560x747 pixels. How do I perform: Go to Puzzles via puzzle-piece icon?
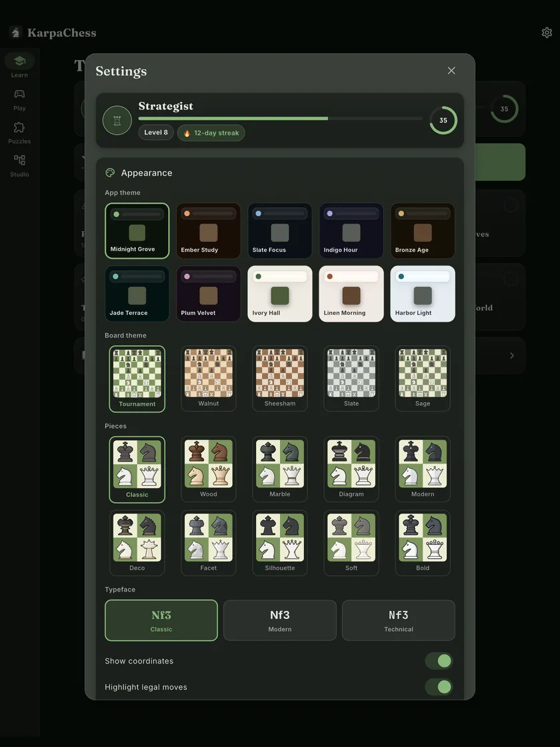click(19, 127)
